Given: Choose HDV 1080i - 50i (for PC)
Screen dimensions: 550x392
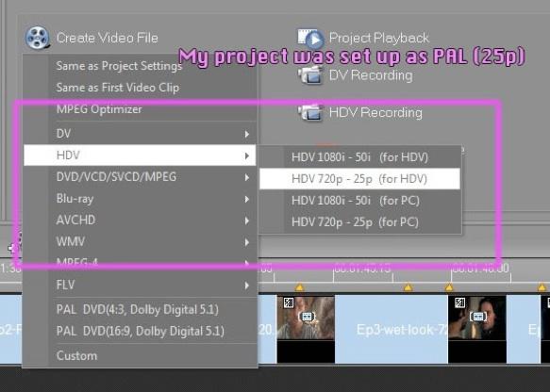Looking at the screenshot, I should (x=359, y=201).
